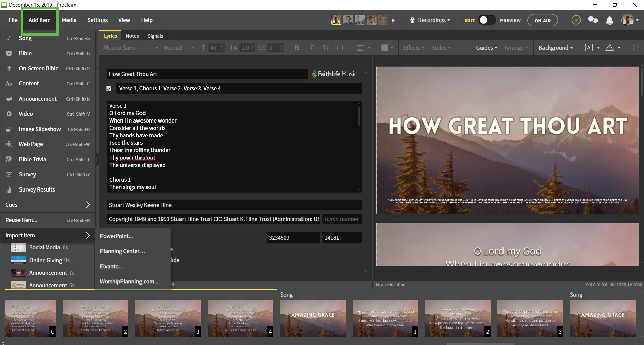
Task: Click the Web Page globe icon
Action: pyautogui.click(x=9, y=144)
